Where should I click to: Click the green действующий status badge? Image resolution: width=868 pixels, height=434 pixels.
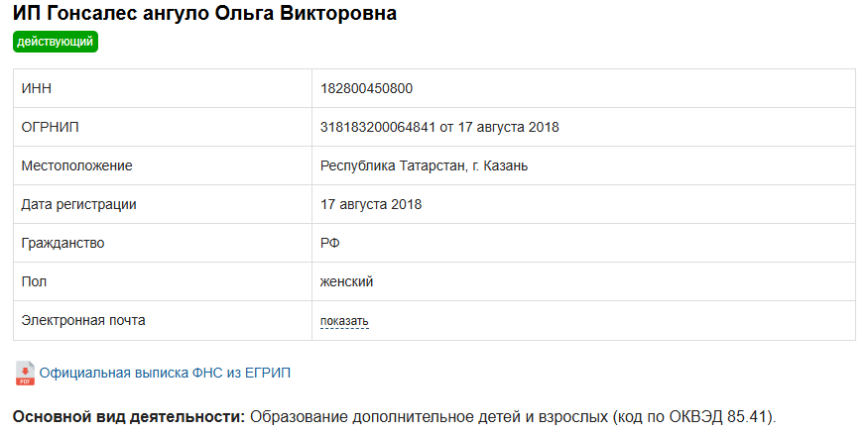[x=56, y=42]
